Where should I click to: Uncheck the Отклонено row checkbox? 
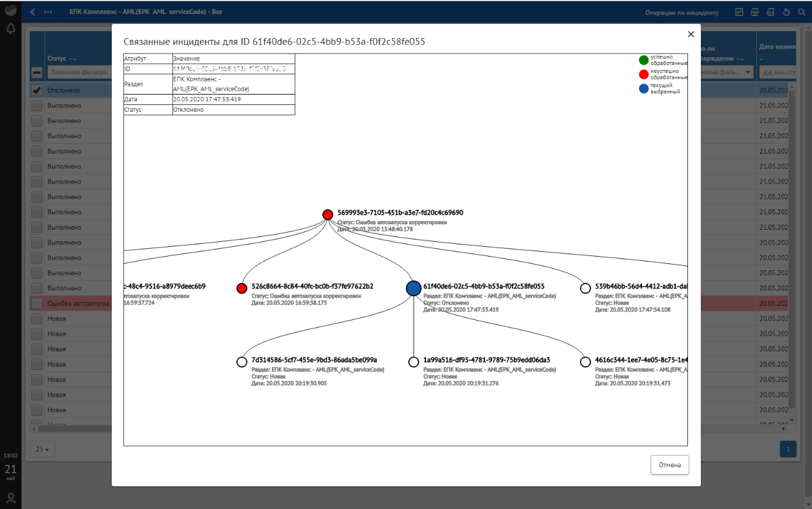[x=37, y=90]
